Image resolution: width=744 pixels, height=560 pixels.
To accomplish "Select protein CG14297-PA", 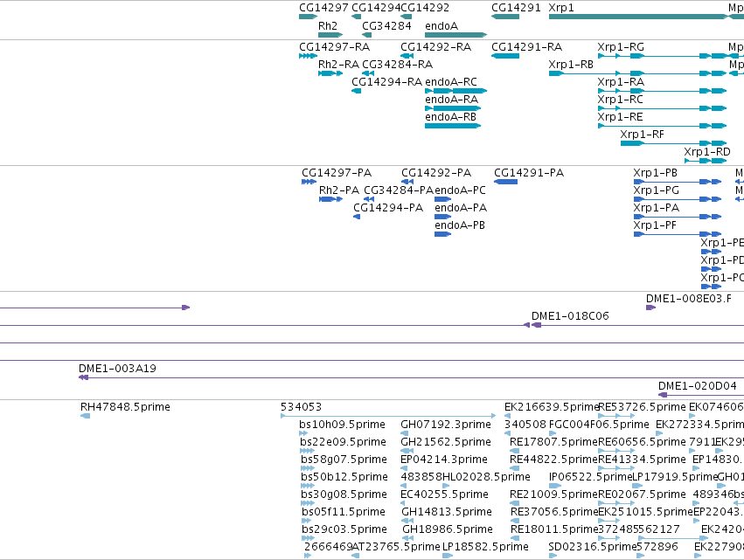I will tap(309, 182).
